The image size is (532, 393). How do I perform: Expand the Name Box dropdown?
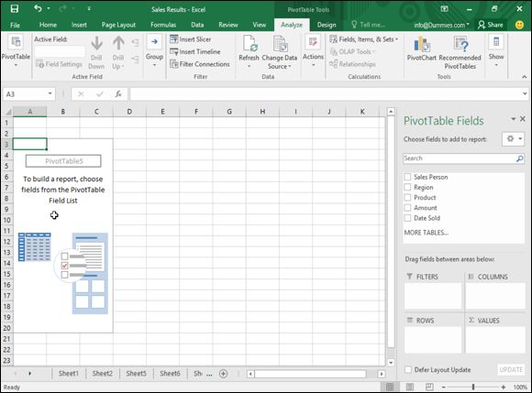tap(50, 93)
